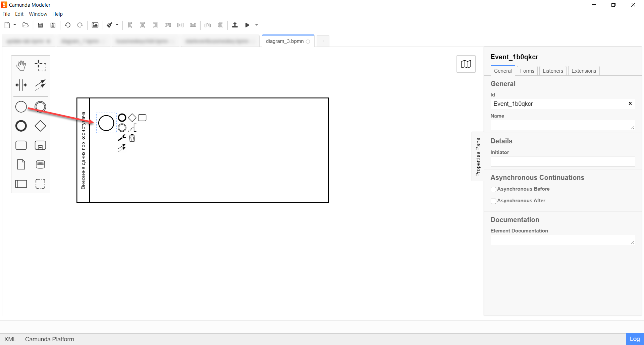Add new diagram tab with plus
Viewport: 644px width, 345px height.
click(323, 41)
